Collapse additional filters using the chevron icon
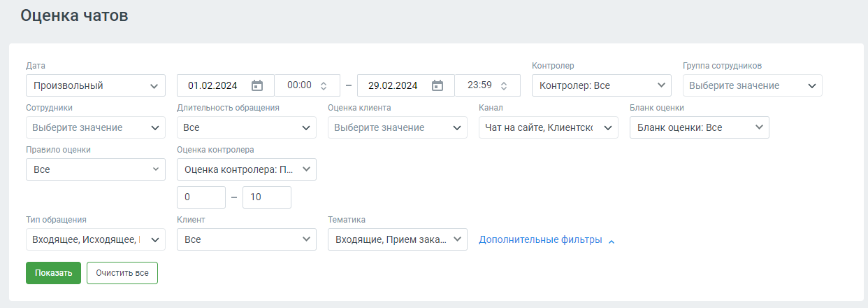 [612, 241]
